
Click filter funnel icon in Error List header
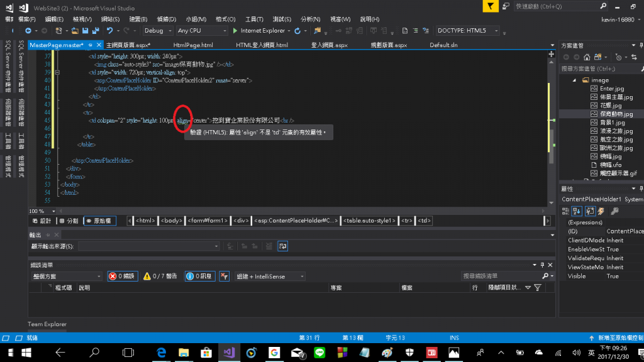point(538,288)
